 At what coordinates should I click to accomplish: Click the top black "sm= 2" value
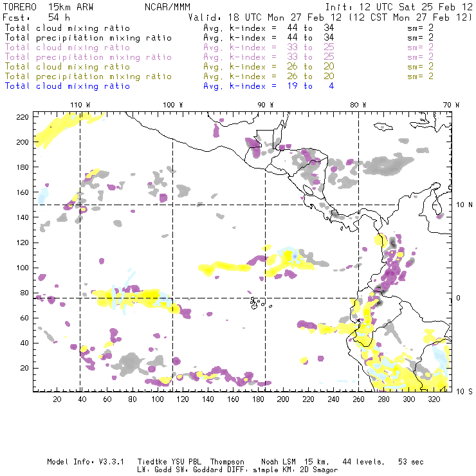pos(421,28)
